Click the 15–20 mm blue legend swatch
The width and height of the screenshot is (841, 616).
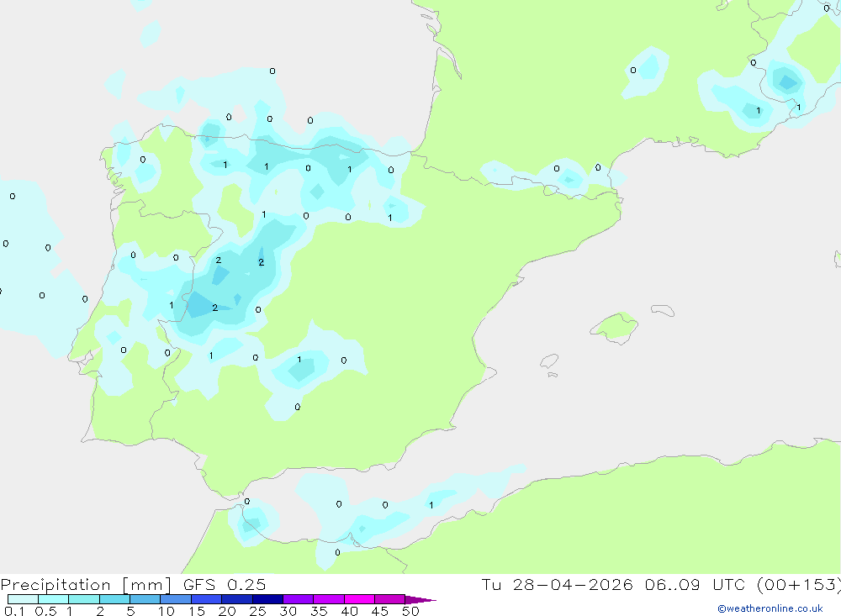coord(207,599)
